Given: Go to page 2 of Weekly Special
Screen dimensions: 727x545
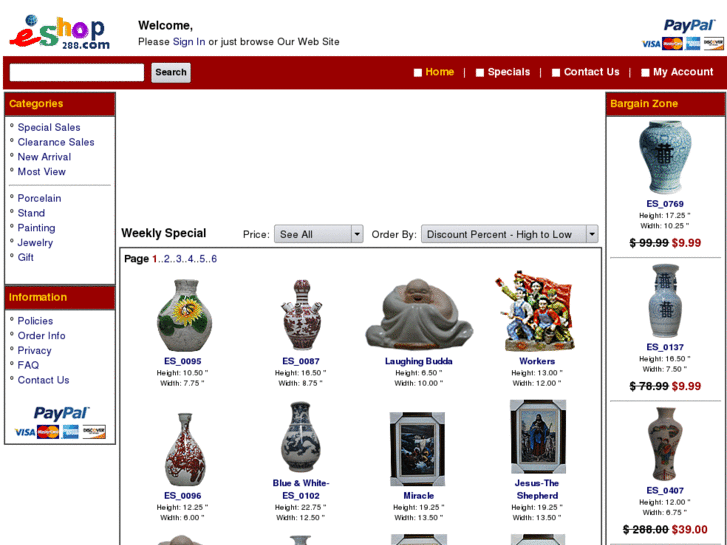Looking at the screenshot, I should (167, 259).
